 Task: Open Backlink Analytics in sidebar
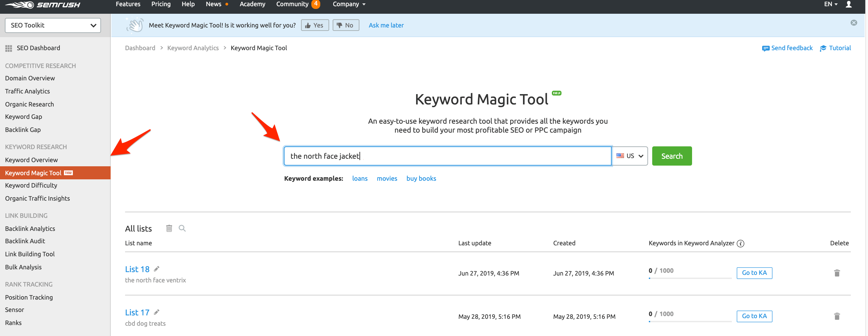click(x=30, y=229)
